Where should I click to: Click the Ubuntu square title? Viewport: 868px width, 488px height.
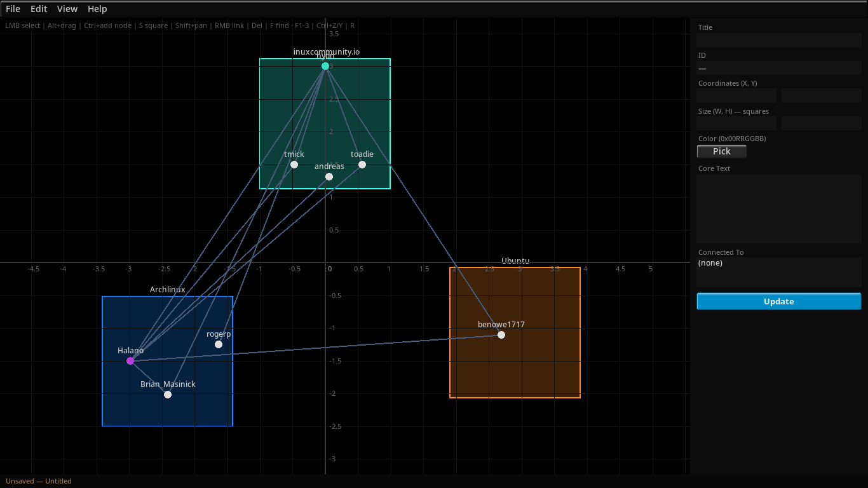tap(515, 261)
